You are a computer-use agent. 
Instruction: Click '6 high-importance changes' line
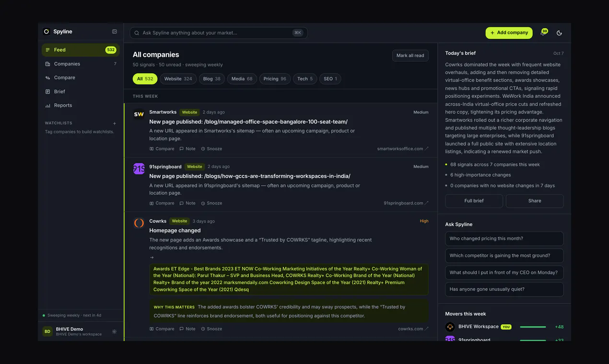[x=480, y=175]
